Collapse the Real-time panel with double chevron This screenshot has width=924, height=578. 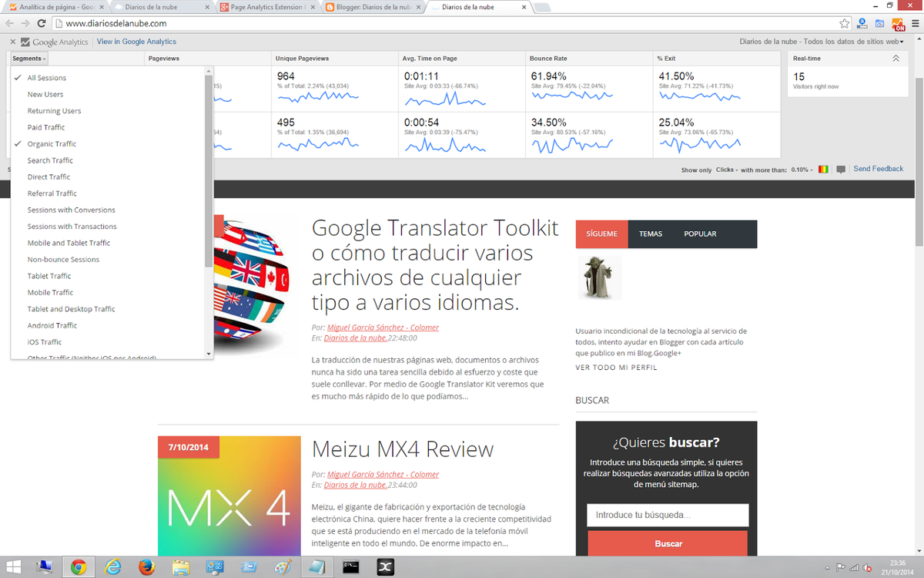896,59
